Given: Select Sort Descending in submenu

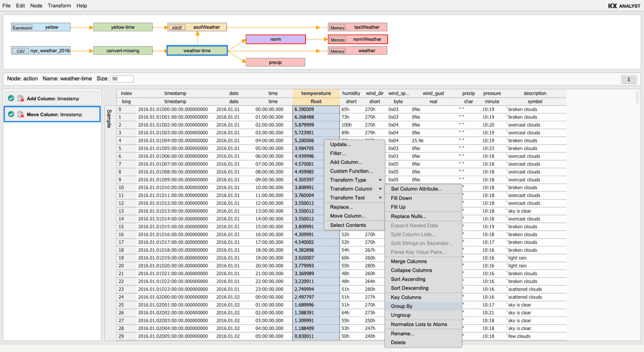Looking at the screenshot, I should point(423,288).
